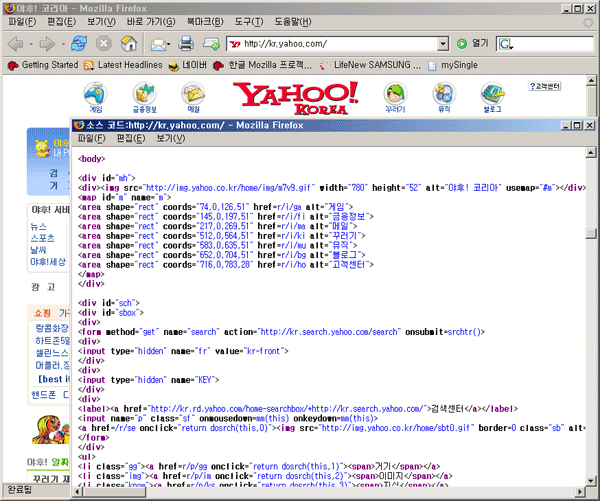This screenshot has width=600, height=501.
Task: Open the Yahoo Kids icon (꾸러기)
Action: (x=395, y=97)
